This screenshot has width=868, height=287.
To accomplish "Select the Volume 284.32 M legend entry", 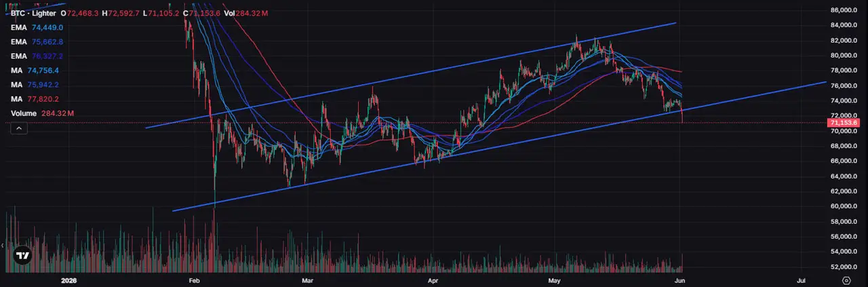I will (42, 113).
